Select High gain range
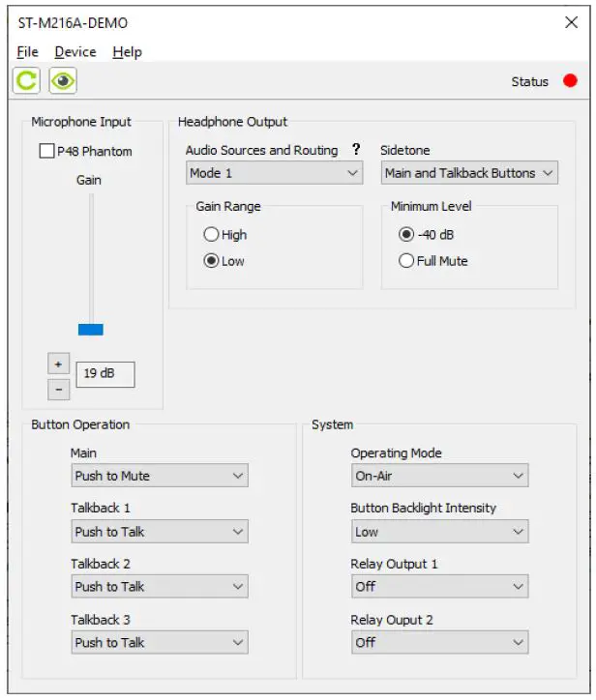 point(211,234)
